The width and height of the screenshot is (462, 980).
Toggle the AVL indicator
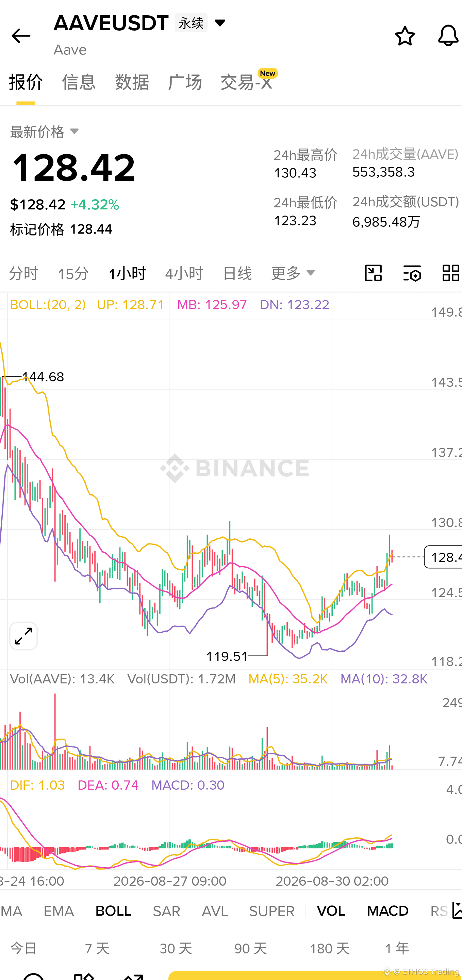pos(215,911)
